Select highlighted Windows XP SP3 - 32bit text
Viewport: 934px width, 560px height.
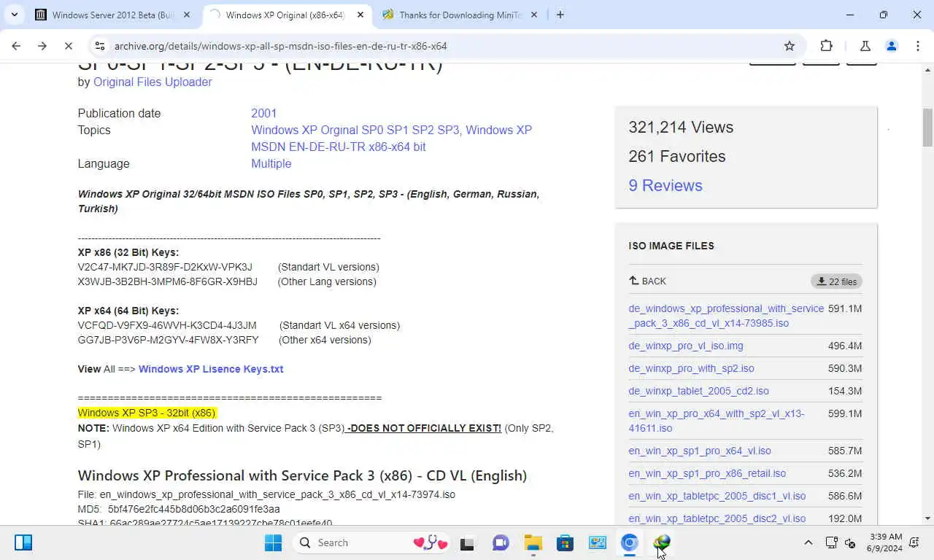(x=147, y=413)
